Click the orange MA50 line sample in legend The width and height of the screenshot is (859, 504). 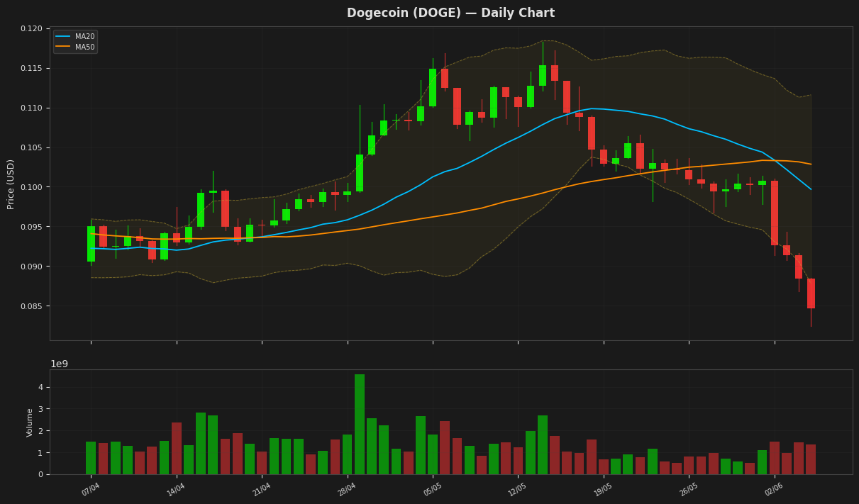[x=63, y=47]
